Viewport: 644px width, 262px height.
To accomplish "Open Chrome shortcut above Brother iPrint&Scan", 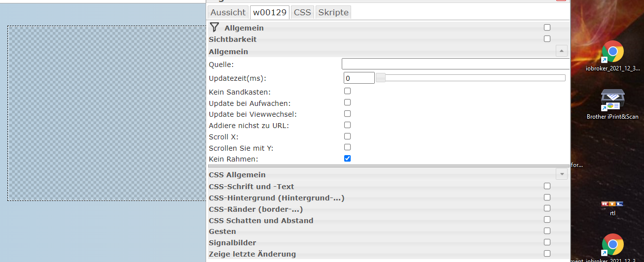I will 612,51.
